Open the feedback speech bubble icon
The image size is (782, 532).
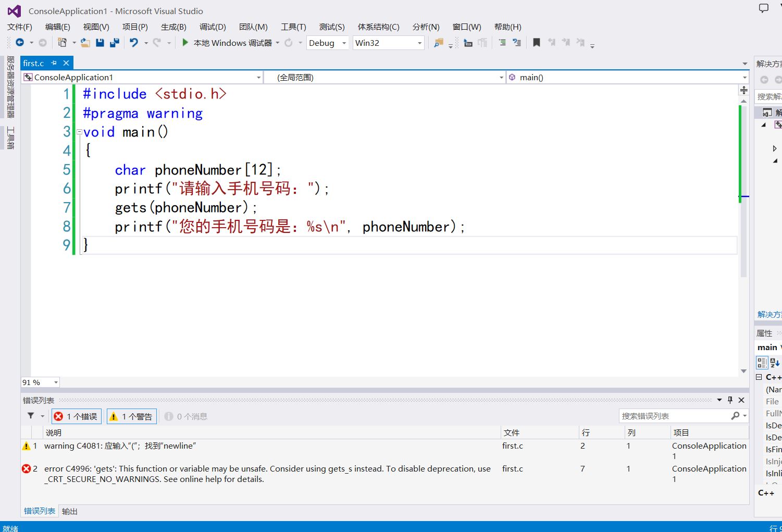764,8
